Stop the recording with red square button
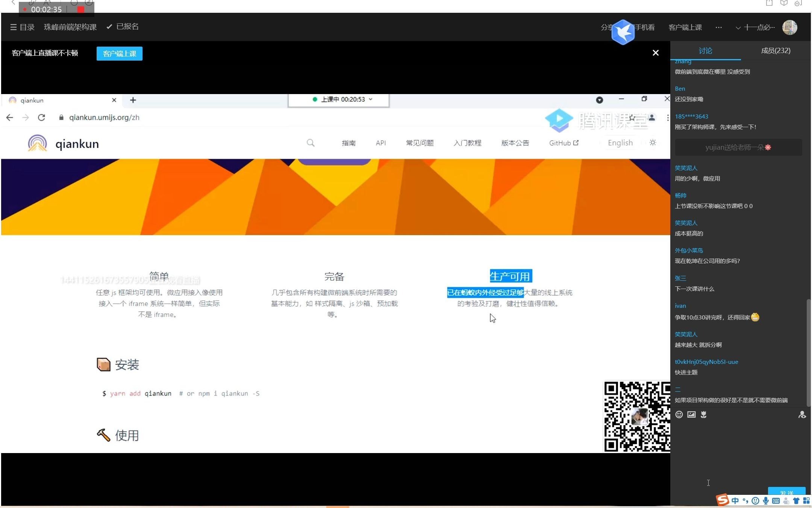Viewport: 812px width, 508px height. click(x=80, y=10)
